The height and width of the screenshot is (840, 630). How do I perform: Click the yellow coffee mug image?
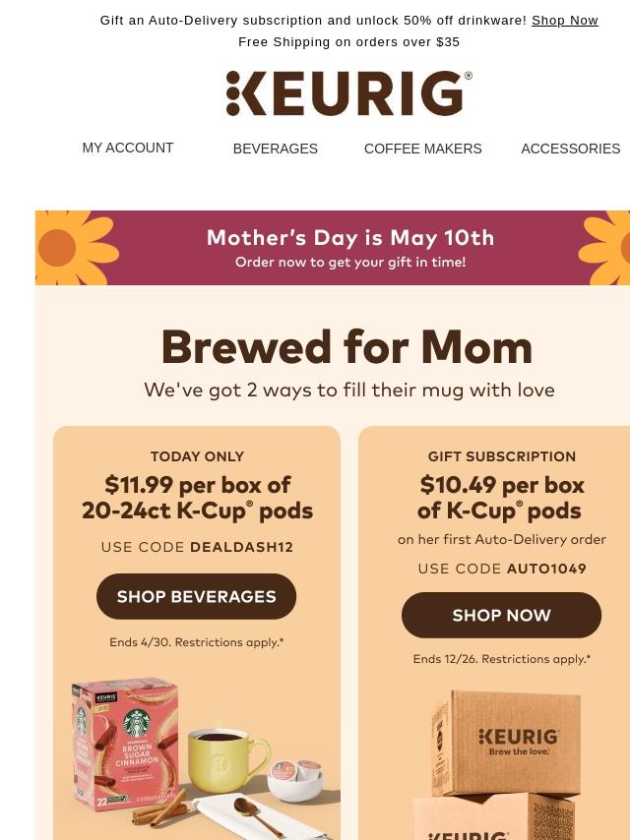(224, 758)
